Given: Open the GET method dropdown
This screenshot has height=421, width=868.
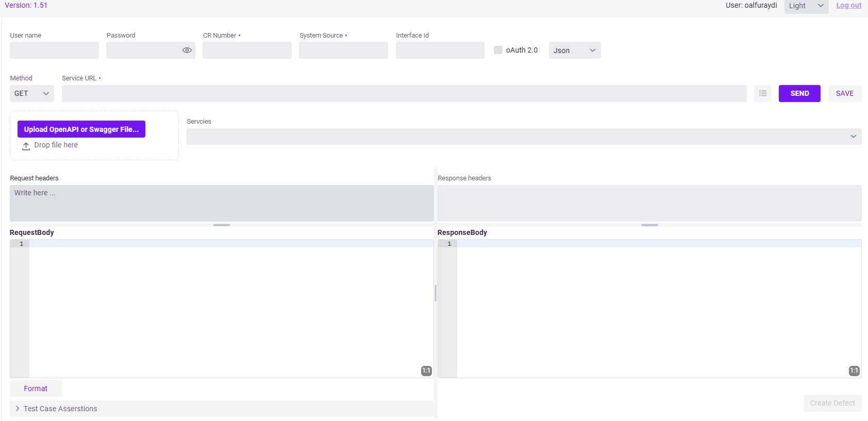Looking at the screenshot, I should point(32,94).
